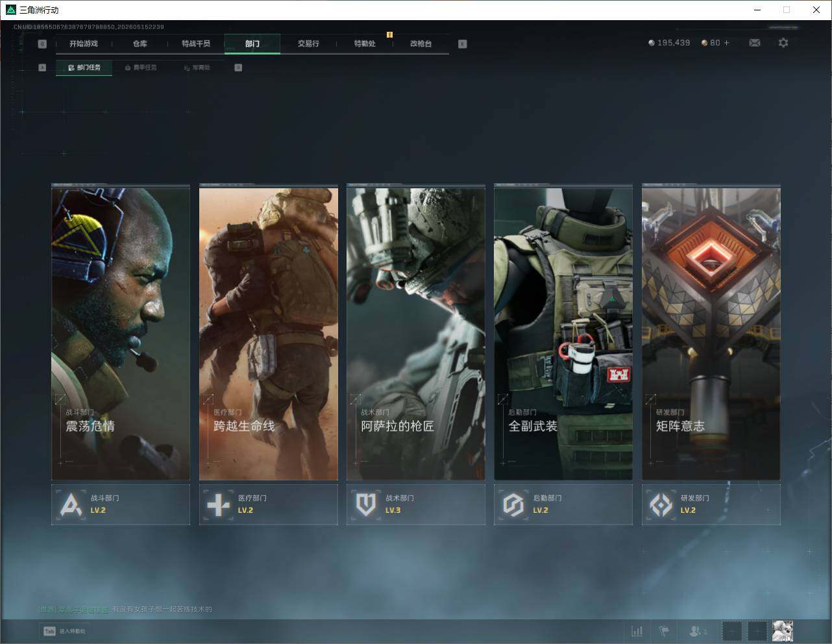Click the A key sub-tab navigation icon
832x644 pixels.
(x=42, y=68)
